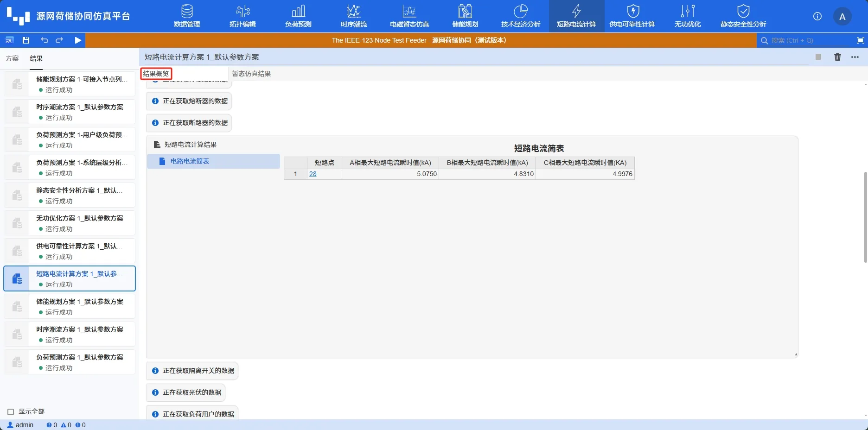Click the panel layout icon left of save
The image size is (868, 430).
pyautogui.click(x=9, y=40)
